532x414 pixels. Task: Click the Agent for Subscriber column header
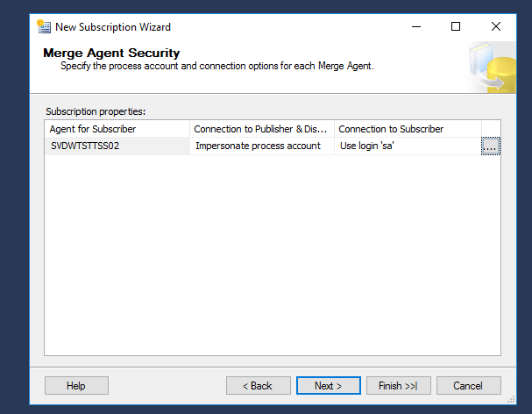point(117,129)
